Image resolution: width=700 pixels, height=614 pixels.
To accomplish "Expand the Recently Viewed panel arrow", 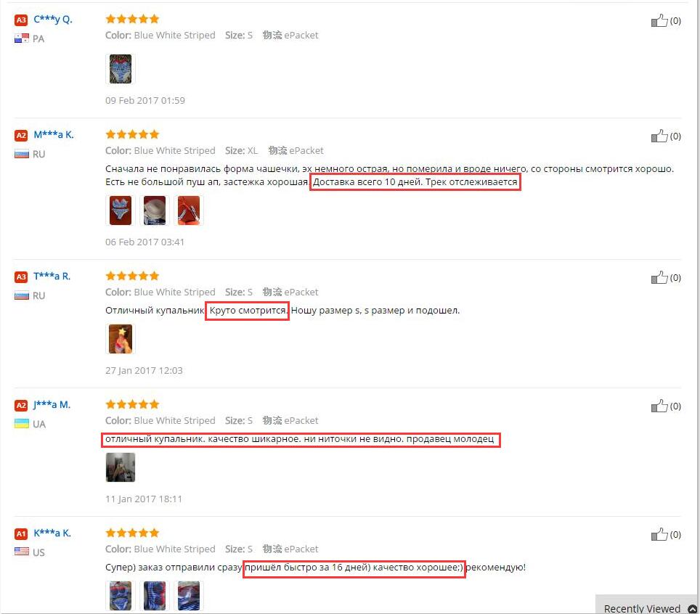I will coord(693,609).
